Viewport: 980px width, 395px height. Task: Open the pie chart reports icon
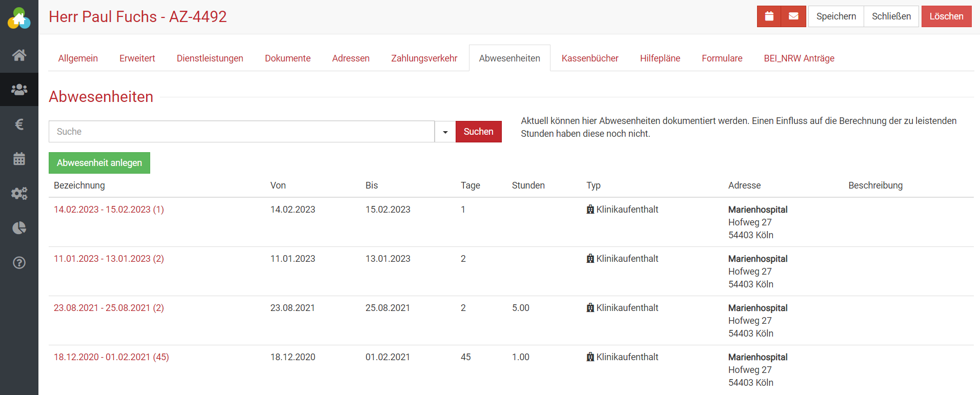pos(19,228)
